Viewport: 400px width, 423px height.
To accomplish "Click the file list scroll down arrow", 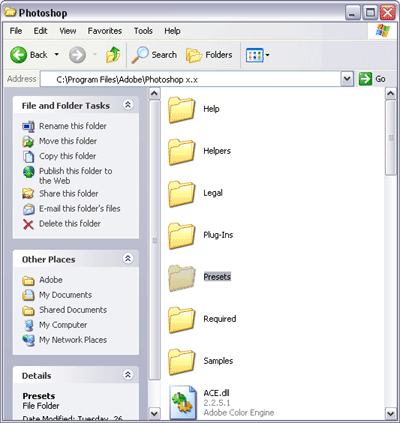I will click(391, 414).
